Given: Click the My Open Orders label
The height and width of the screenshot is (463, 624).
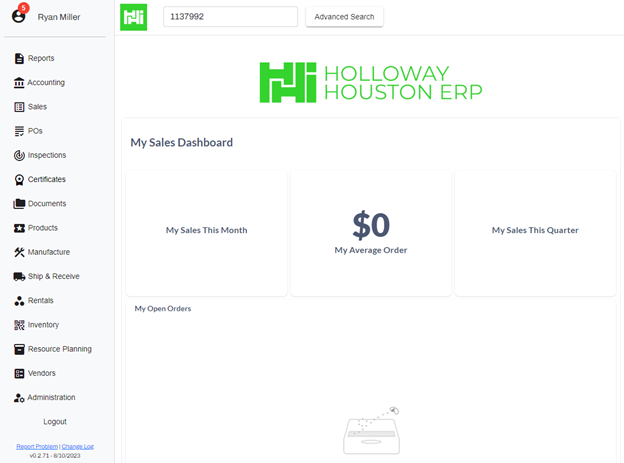Looking at the screenshot, I should coord(163,309).
